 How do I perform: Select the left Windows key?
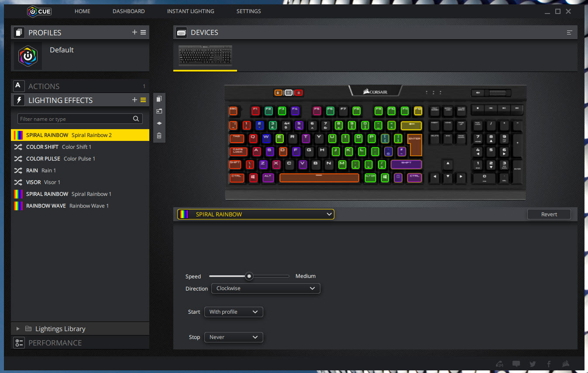point(254,178)
